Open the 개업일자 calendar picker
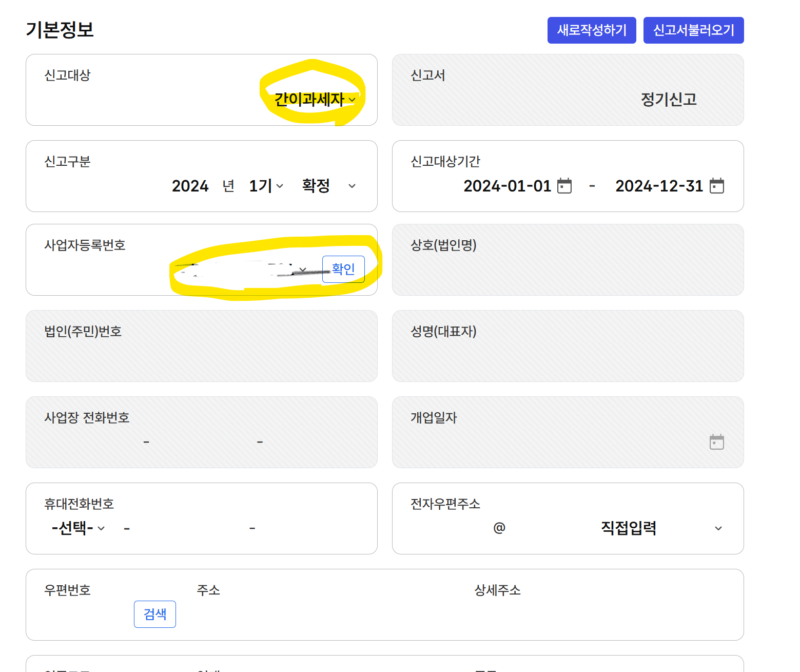 (716, 441)
